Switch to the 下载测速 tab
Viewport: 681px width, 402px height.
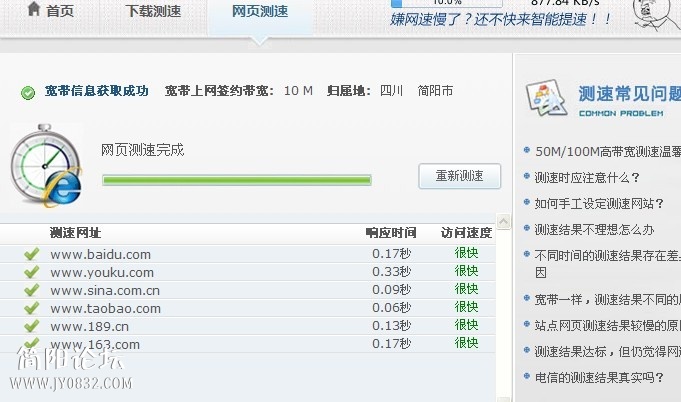pyautogui.click(x=153, y=12)
